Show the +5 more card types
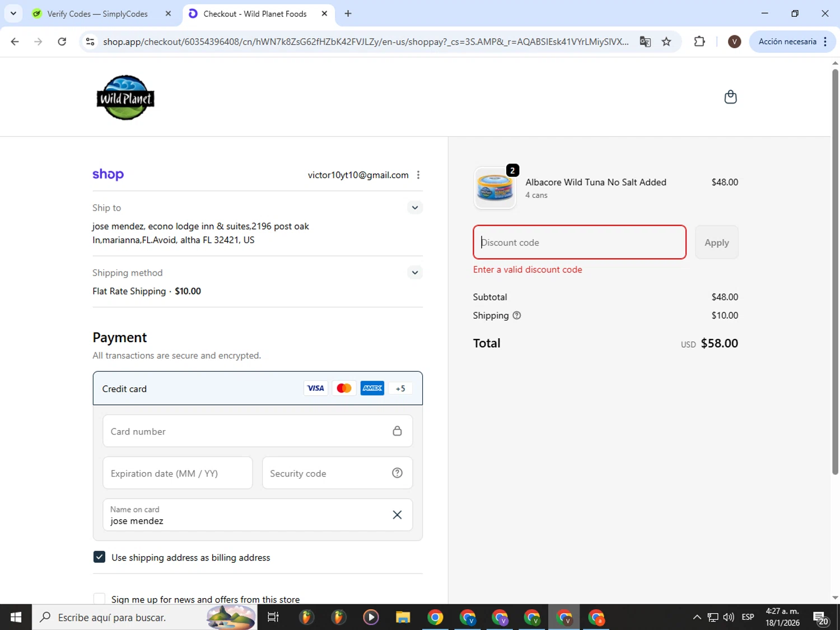The image size is (840, 630). [x=400, y=388]
